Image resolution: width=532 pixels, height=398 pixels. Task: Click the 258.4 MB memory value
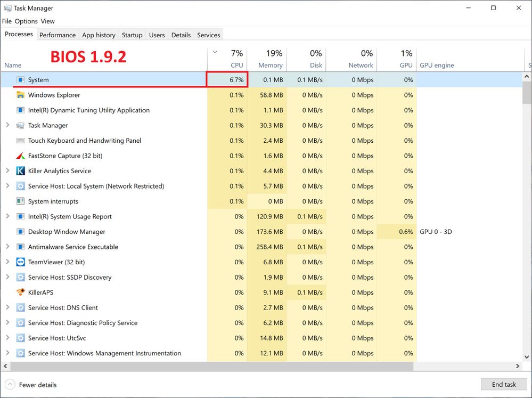pos(270,247)
